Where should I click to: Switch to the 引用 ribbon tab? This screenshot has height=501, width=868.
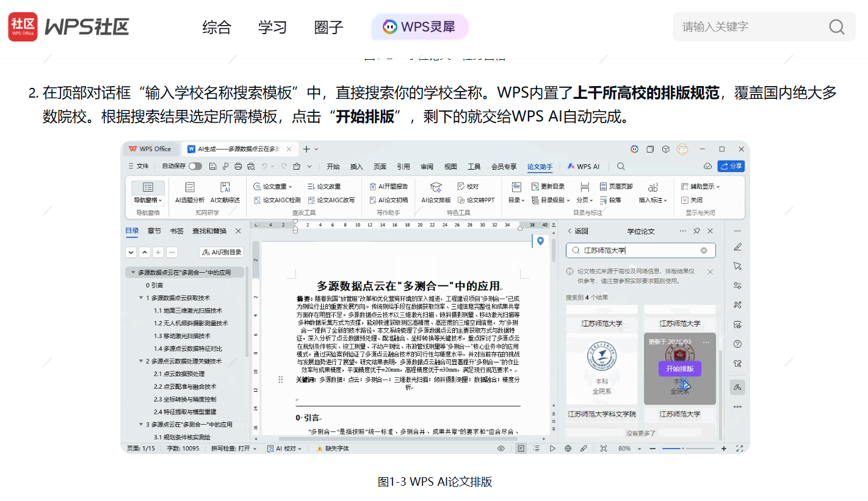403,167
